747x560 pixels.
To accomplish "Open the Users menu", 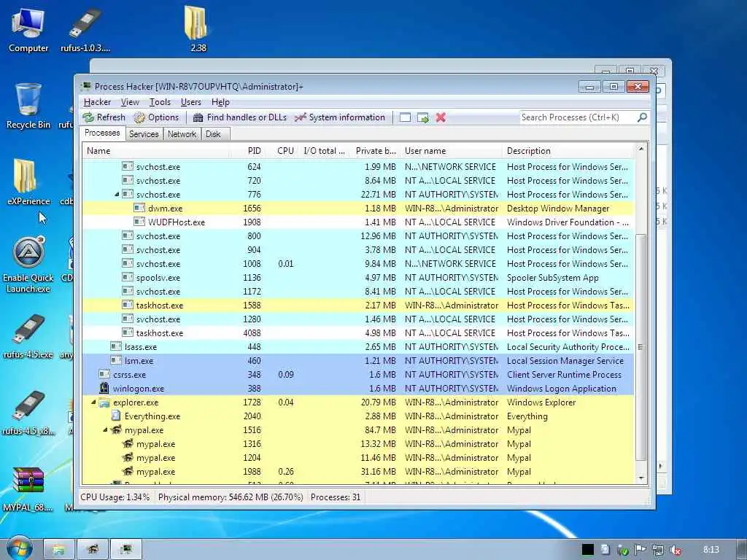I will [x=190, y=102].
